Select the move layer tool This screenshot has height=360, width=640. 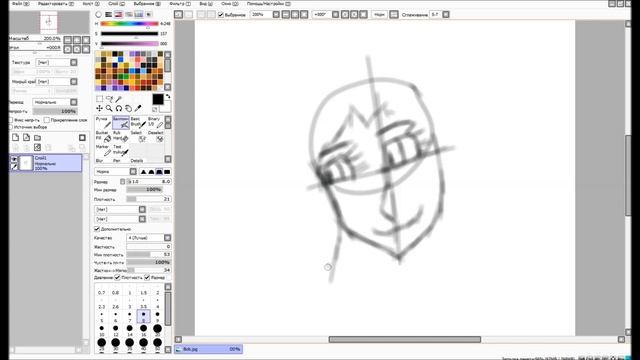coord(99,109)
